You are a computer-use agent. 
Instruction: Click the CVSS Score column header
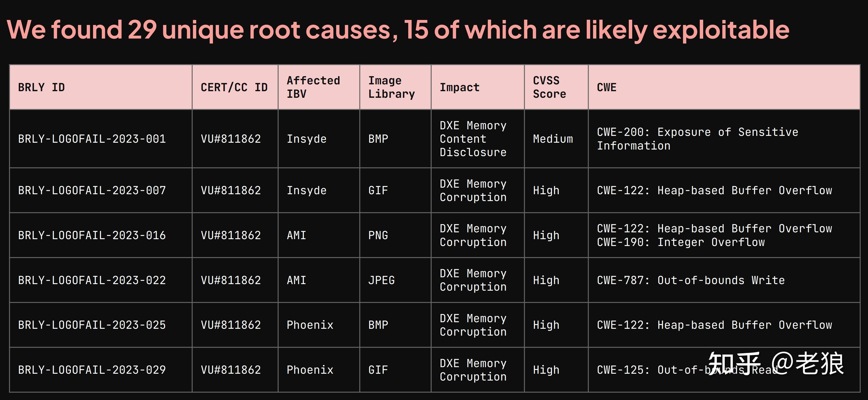[549, 87]
